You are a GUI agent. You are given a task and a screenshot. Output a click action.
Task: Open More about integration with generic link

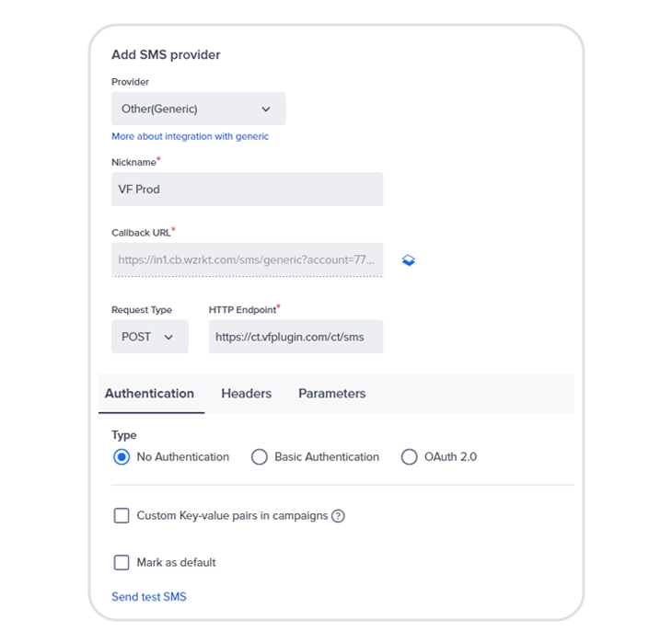[x=190, y=136]
